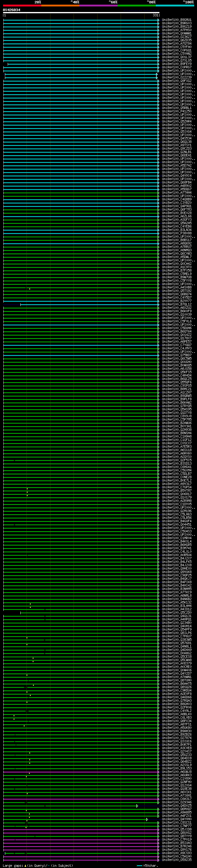
Task: Click the purple ~60% identity color bar
Action: pos(99,6)
